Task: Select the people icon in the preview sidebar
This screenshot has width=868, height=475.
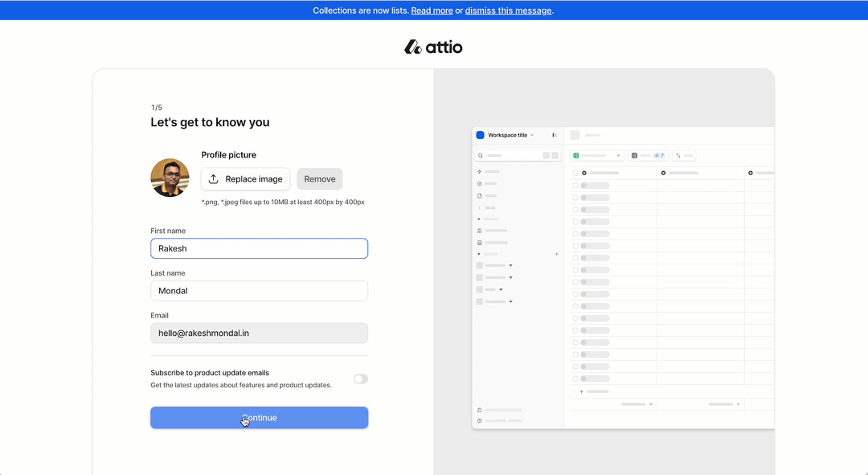Action: point(479,231)
